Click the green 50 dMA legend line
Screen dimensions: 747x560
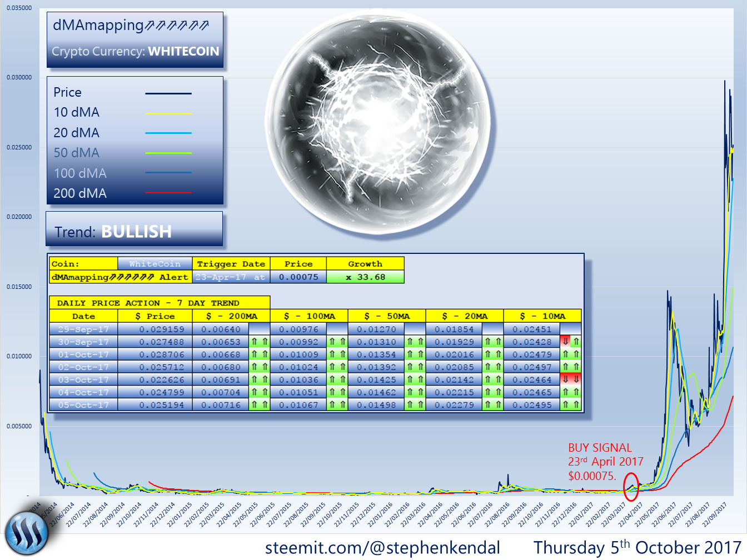tap(168, 153)
